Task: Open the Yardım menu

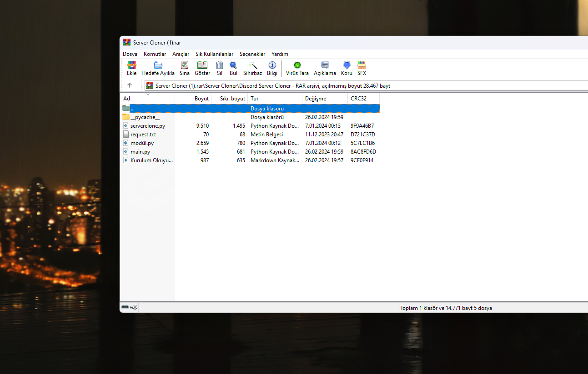Action: [280, 54]
